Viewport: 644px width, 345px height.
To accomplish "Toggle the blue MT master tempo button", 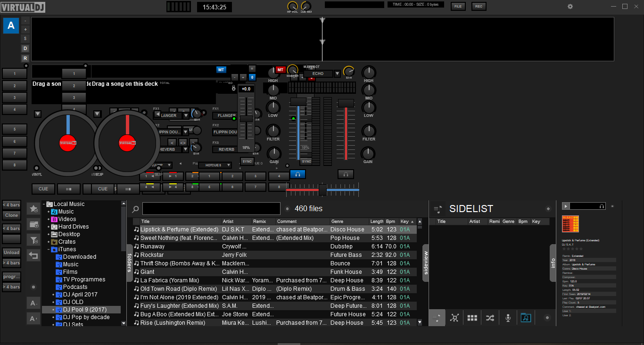I will pos(221,70).
